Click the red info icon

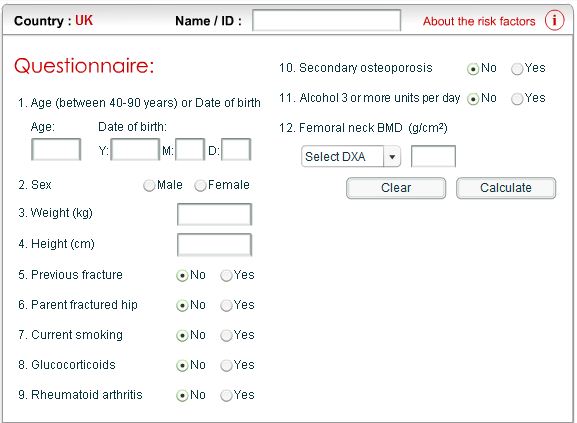point(555,20)
